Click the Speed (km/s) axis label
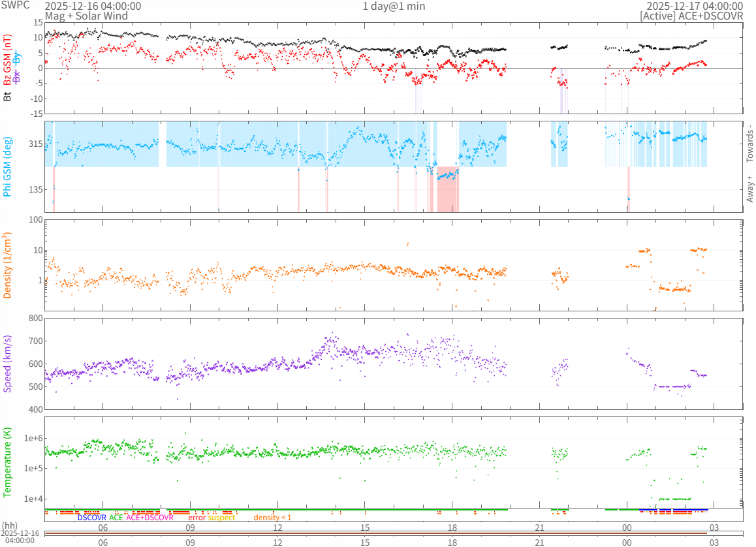Viewport: 756px width, 547px height. point(8,364)
